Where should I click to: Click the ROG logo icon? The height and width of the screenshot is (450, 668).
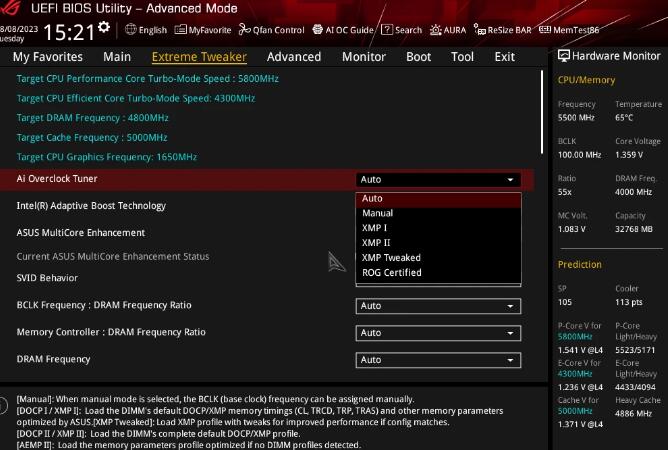(x=9, y=7)
